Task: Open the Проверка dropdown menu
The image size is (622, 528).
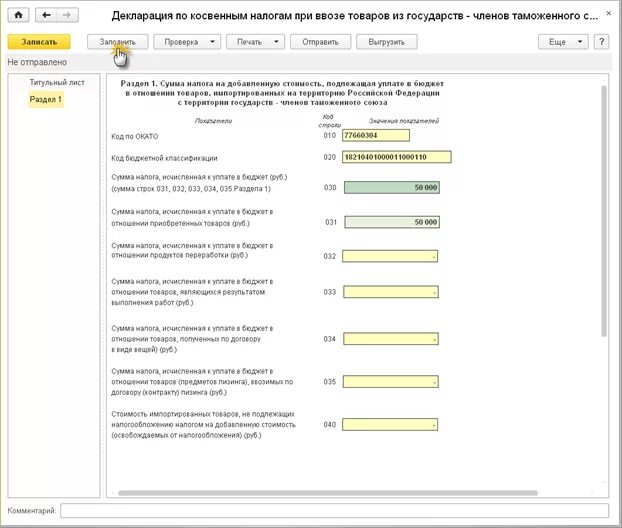Action: click(x=186, y=42)
